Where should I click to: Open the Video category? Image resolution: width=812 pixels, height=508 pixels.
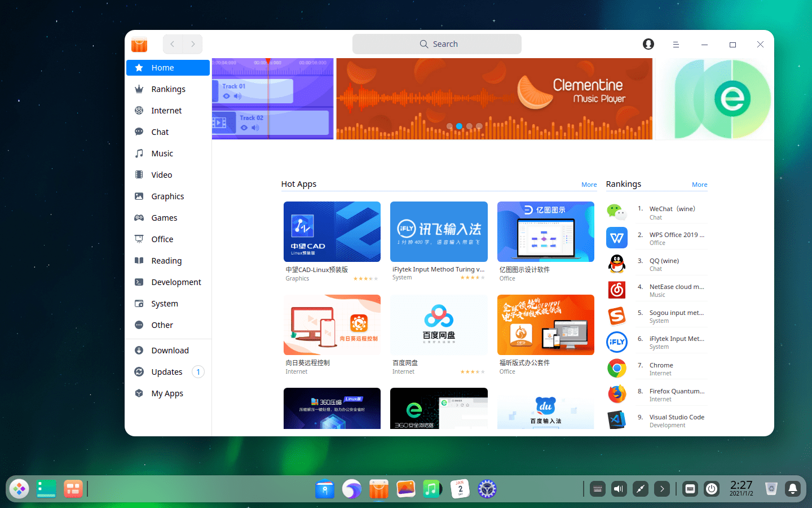168,175
